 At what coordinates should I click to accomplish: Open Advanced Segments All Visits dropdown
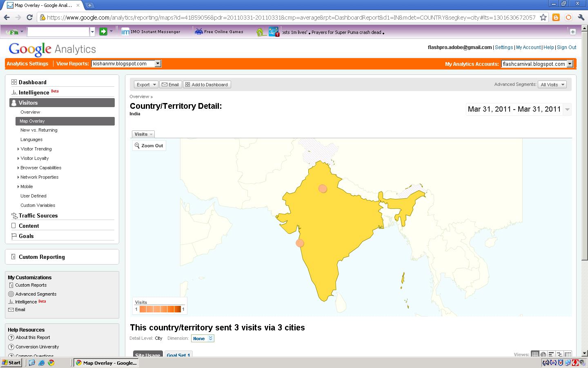(x=552, y=85)
